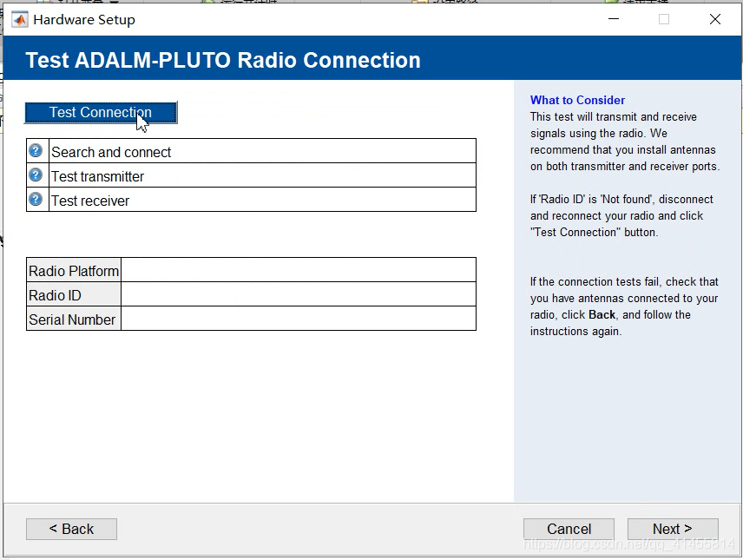Image resolution: width=743 pixels, height=560 pixels.
Task: Select the Test receiver row text
Action: tap(90, 201)
